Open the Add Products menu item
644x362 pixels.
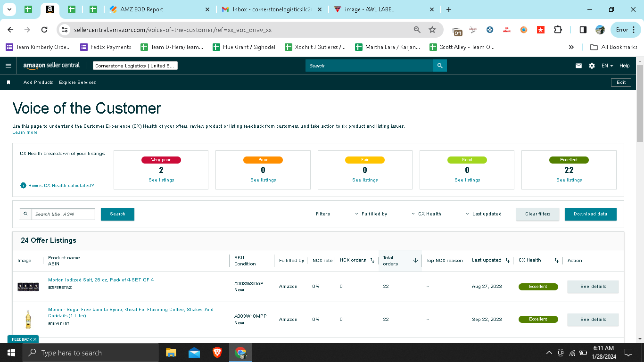pyautogui.click(x=38, y=82)
